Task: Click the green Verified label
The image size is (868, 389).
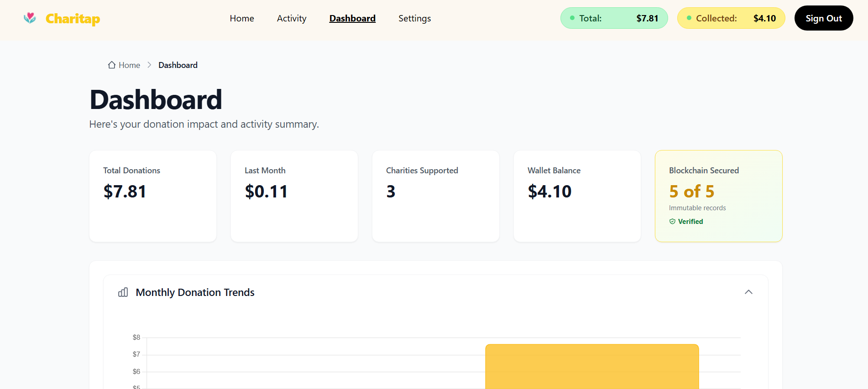Action: pos(690,222)
